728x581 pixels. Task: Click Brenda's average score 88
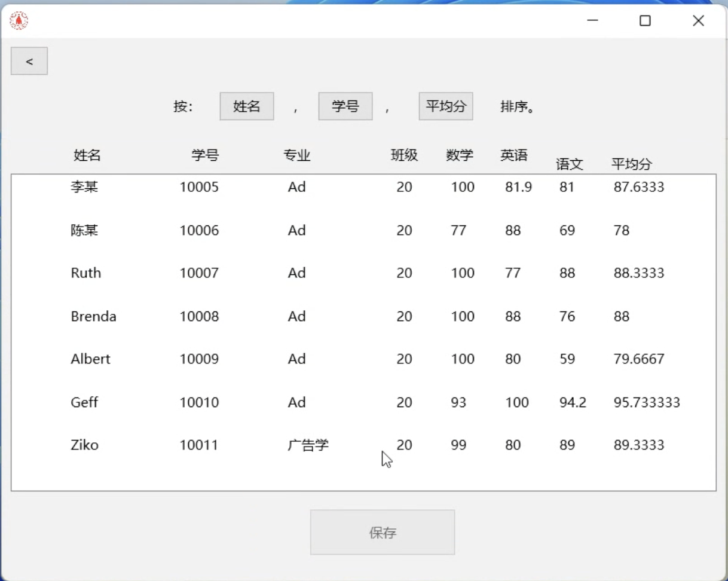pyautogui.click(x=622, y=316)
